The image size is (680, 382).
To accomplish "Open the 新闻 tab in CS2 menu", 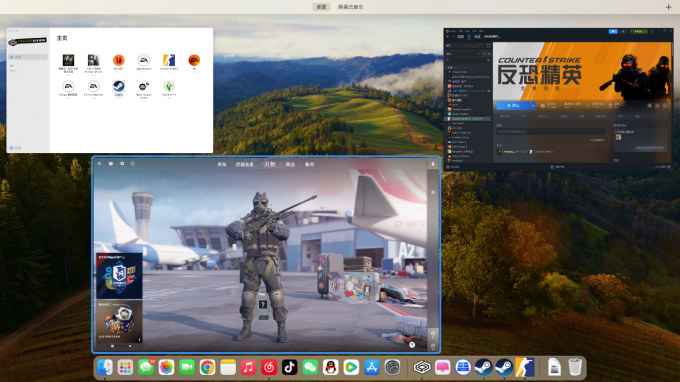I will pos(309,164).
